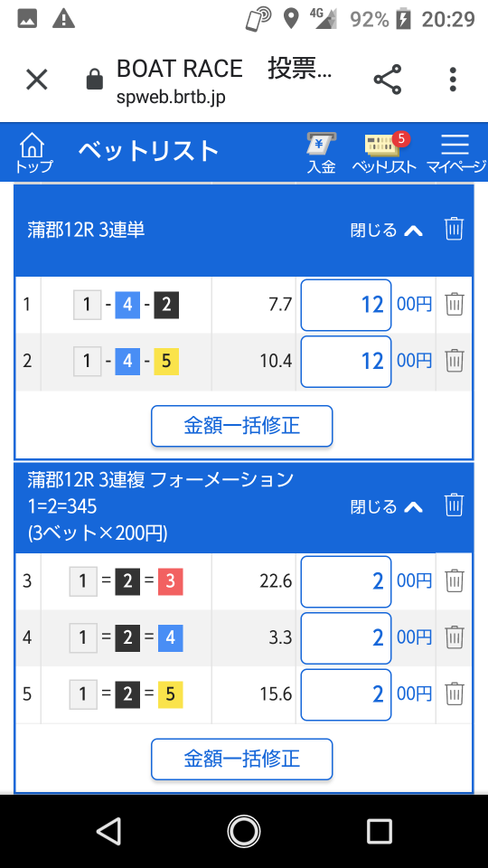This screenshot has height=868, width=488.
Task: Open the browser three-dot overflow menu
Action: (453, 80)
